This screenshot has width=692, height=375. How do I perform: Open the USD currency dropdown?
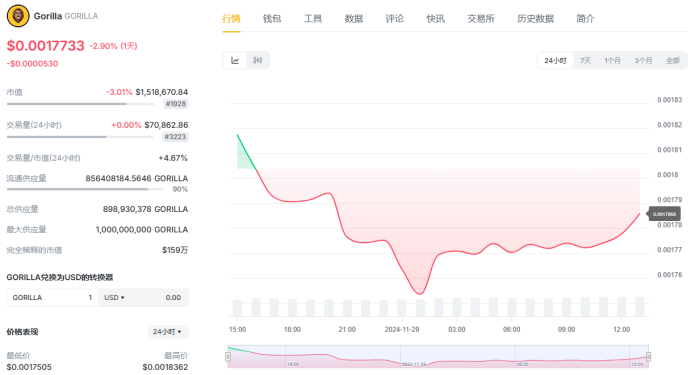click(114, 297)
